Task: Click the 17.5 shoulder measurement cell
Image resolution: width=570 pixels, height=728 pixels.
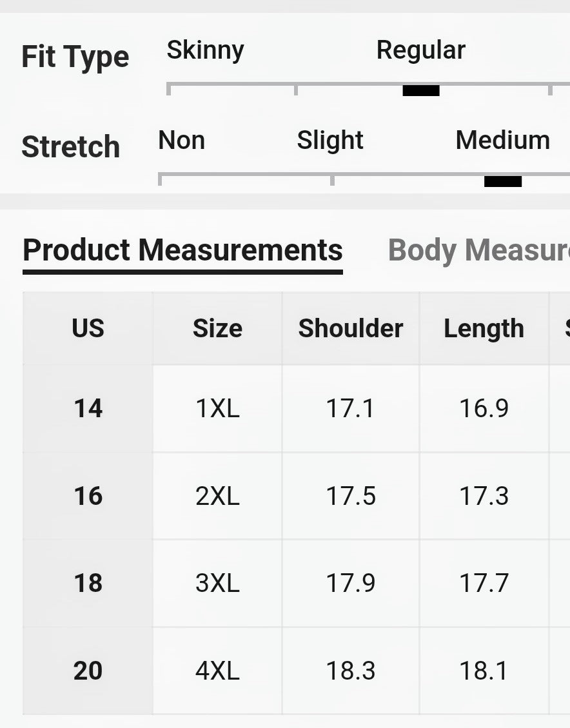Action: tap(350, 496)
